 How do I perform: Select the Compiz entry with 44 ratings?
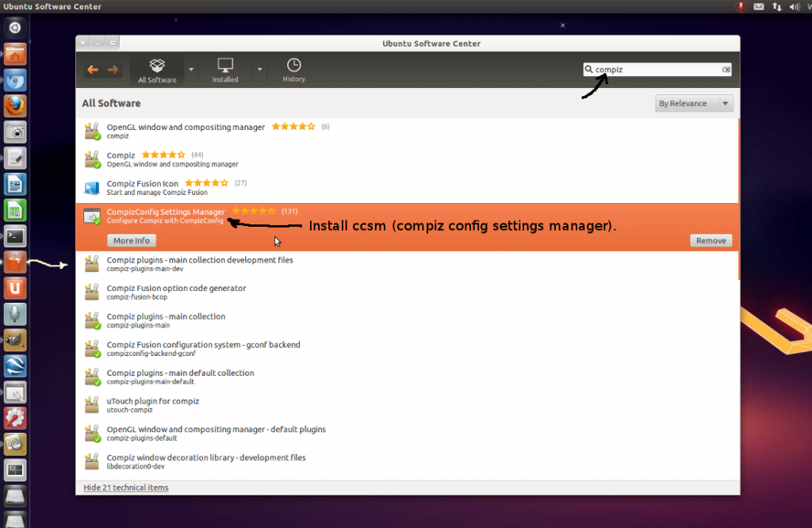407,159
